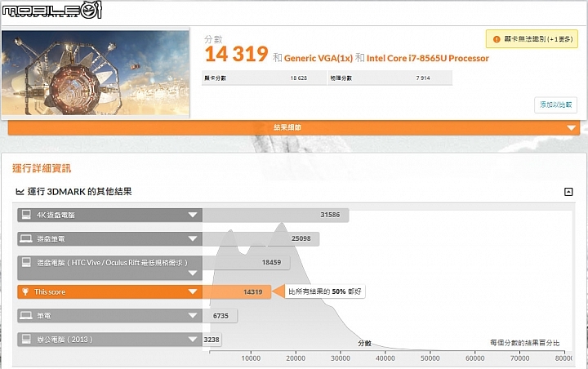This screenshot has width=588, height=369.
Task: Open Intel Core i7-8565U Processor link
Action: [427, 58]
